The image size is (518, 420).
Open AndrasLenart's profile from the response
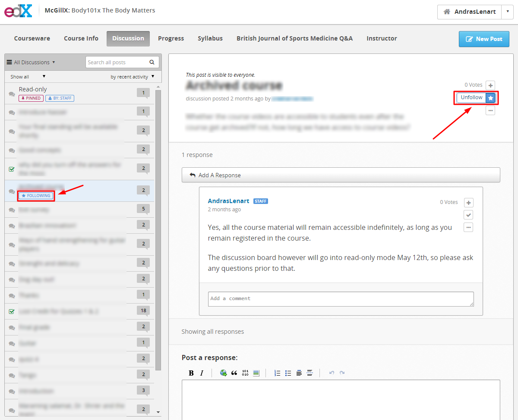click(228, 201)
